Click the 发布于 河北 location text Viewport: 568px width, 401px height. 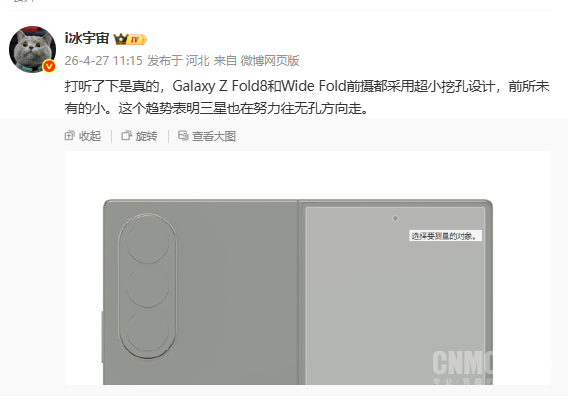coord(178,61)
